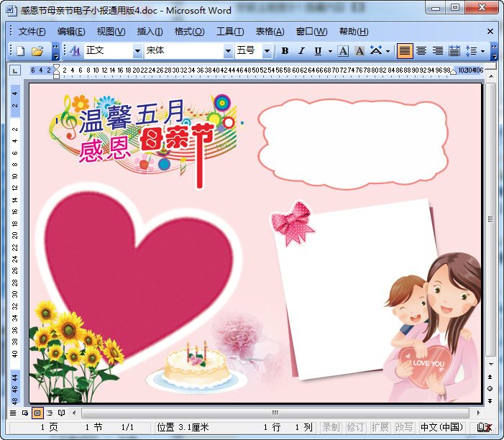The height and width of the screenshot is (440, 504).
Task: Switch to Outline view icon
Action: (50, 413)
